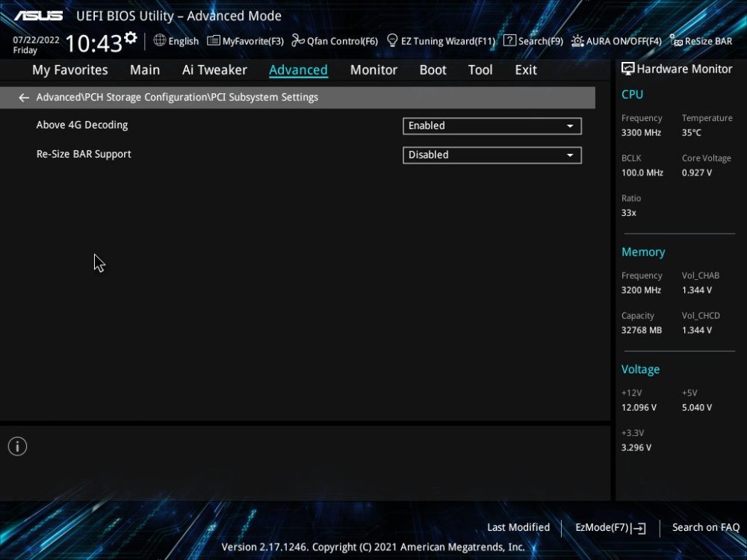The image size is (747, 560).
Task: Click the back arrow in the breadcrumb bar
Action: pyautogui.click(x=24, y=98)
